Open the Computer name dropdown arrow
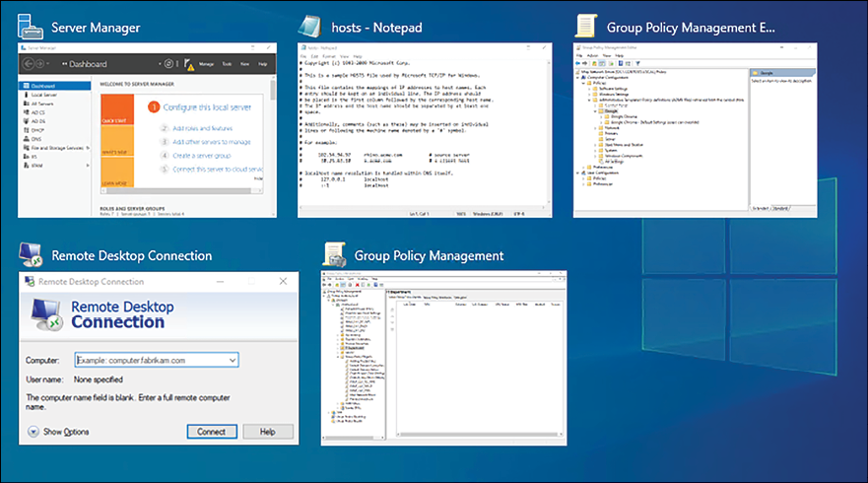The image size is (868, 483). click(x=233, y=360)
